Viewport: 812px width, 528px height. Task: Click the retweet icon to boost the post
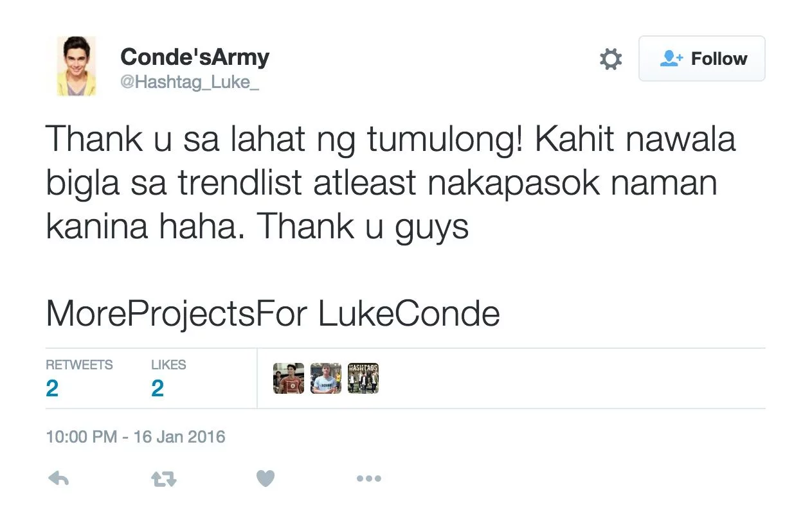coord(163,478)
